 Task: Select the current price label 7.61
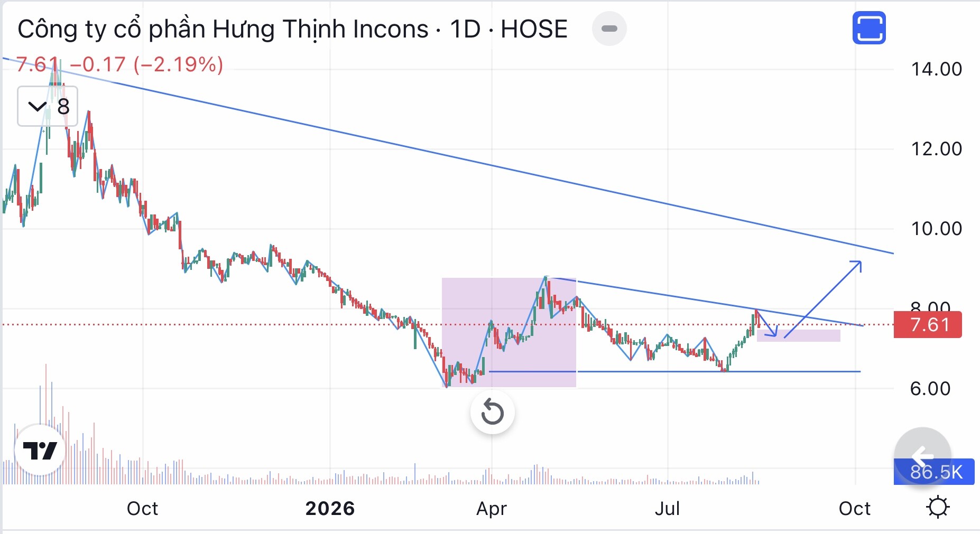[x=928, y=325]
